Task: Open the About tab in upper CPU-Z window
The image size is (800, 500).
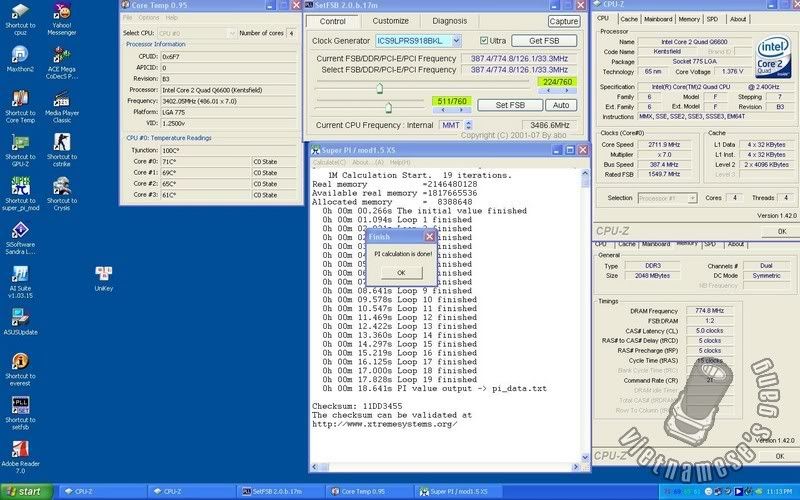Action: point(738,19)
